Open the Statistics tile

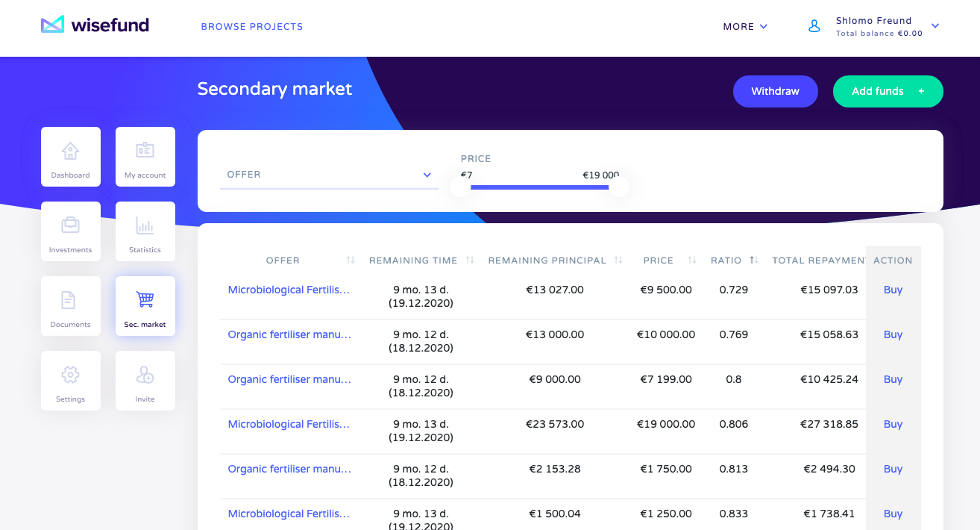(145, 231)
